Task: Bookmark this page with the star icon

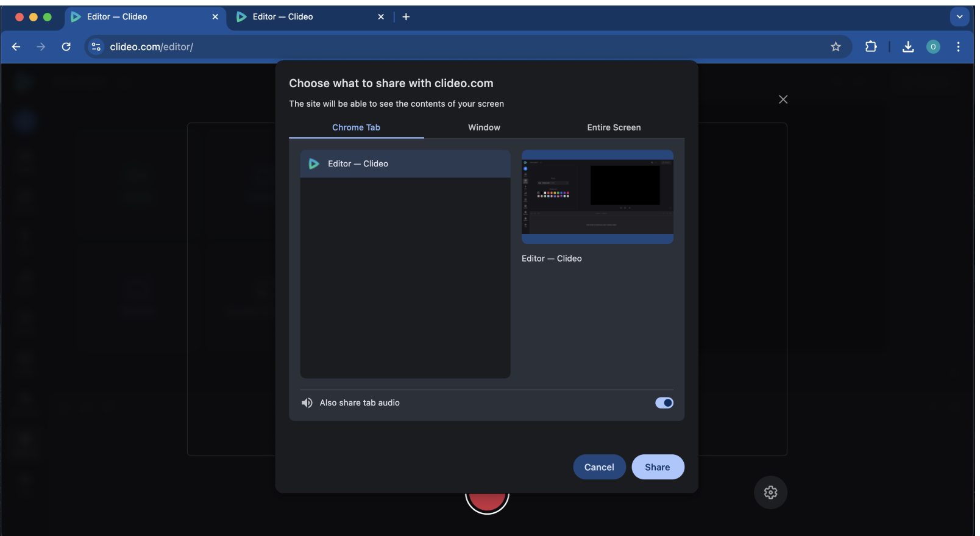Action: coord(836,47)
